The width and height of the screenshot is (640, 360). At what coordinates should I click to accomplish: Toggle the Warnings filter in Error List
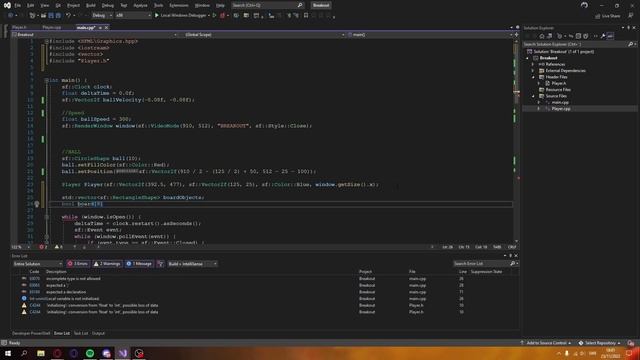tap(107, 264)
